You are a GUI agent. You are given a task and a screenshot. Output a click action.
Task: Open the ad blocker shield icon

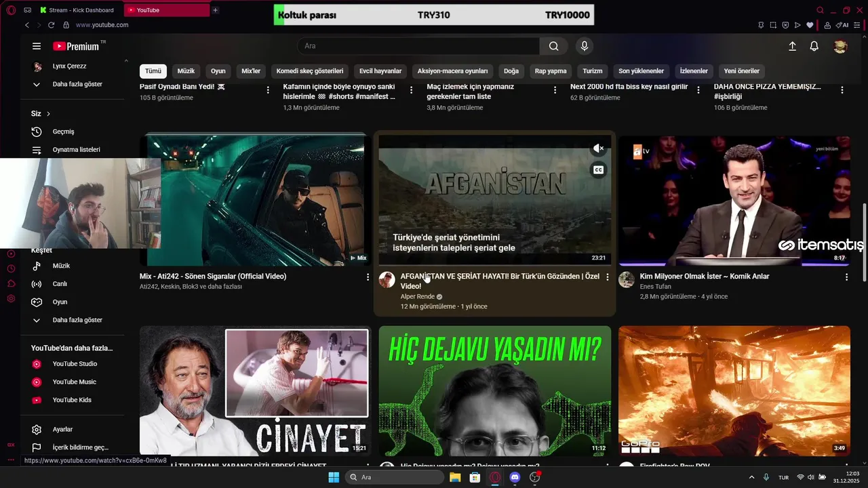[x=785, y=25]
